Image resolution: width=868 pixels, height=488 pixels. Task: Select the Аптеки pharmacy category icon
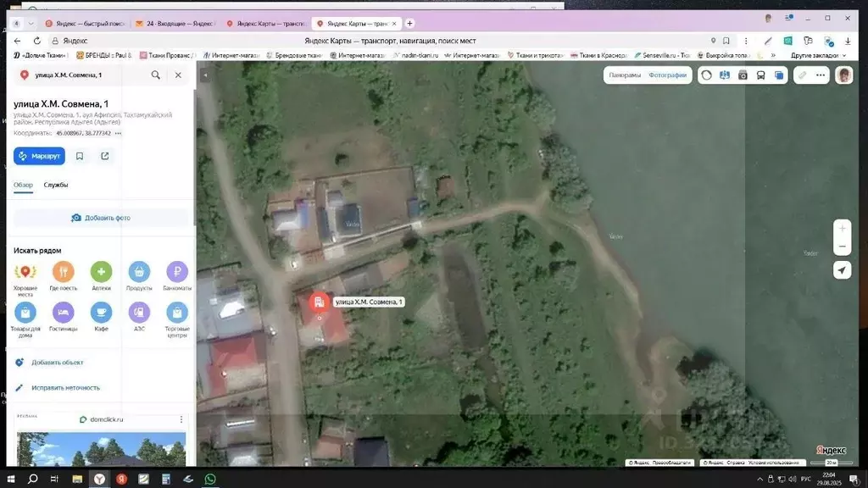tap(102, 272)
